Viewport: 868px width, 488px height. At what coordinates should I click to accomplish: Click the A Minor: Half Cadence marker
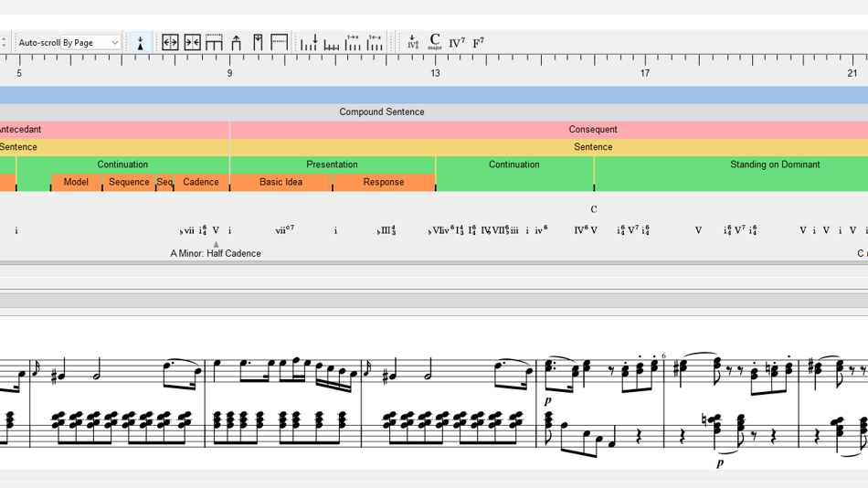(216, 253)
